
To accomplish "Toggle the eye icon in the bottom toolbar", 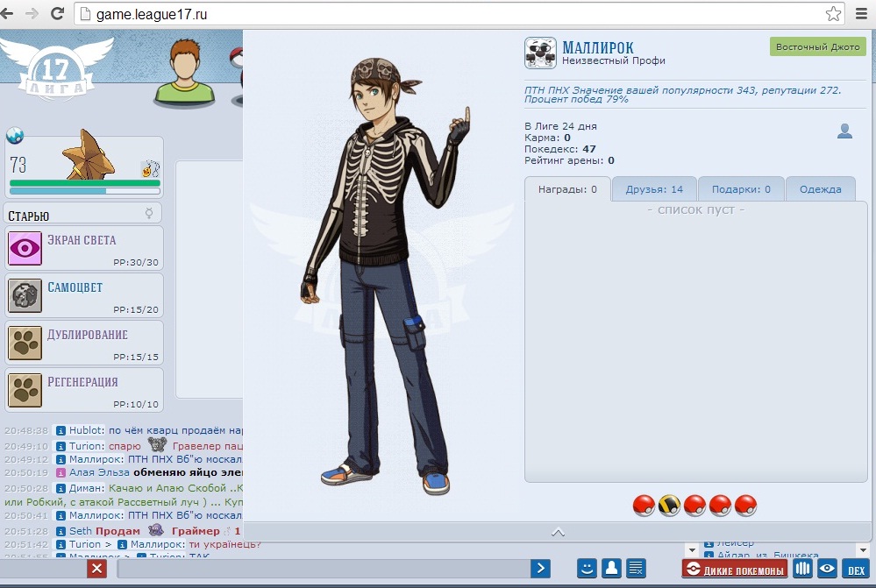I will click(828, 569).
